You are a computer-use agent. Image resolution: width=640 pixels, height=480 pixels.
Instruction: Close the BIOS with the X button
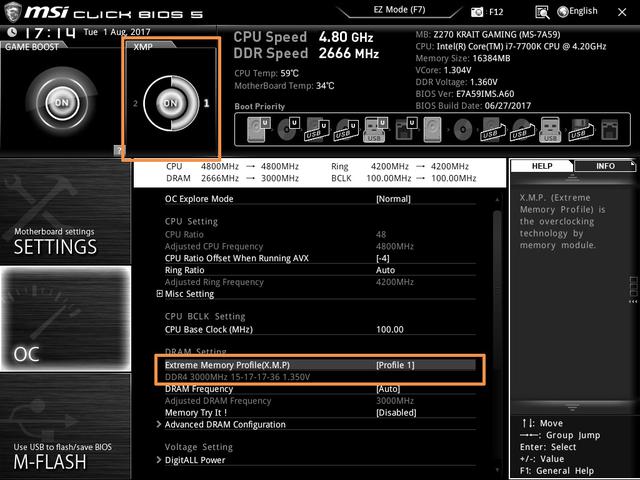tap(622, 12)
